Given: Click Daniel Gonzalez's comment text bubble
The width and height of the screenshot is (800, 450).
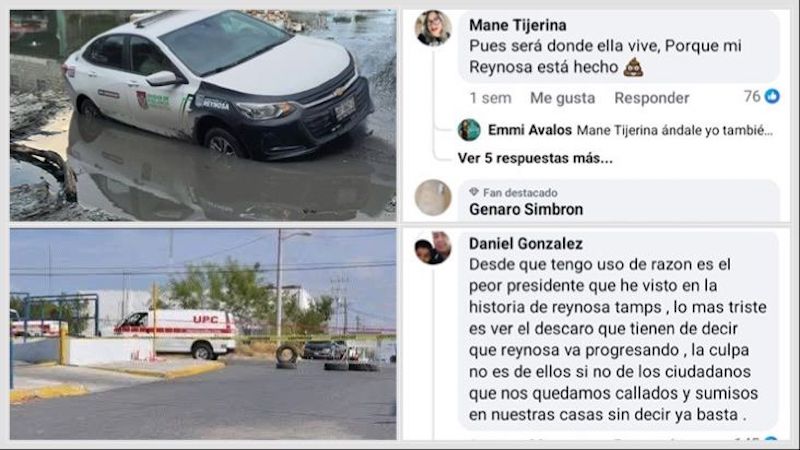Looking at the screenshot, I should coord(619,331).
